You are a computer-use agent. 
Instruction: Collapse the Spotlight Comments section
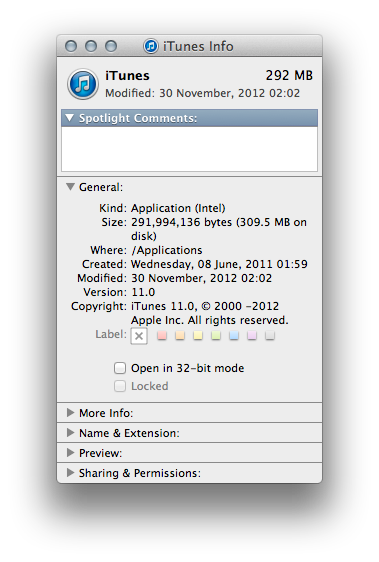point(70,118)
